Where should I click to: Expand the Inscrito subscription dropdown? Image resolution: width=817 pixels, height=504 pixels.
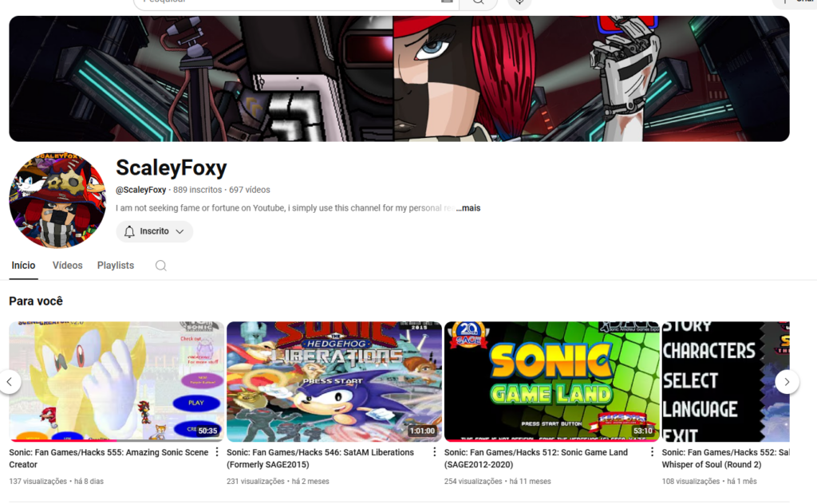click(154, 231)
